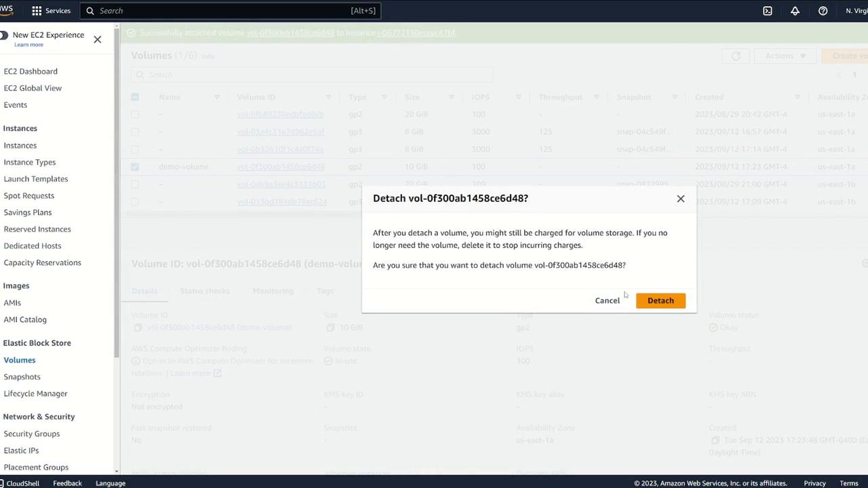Navigate to Elastic IPs
868x488 pixels.
pos(21,451)
